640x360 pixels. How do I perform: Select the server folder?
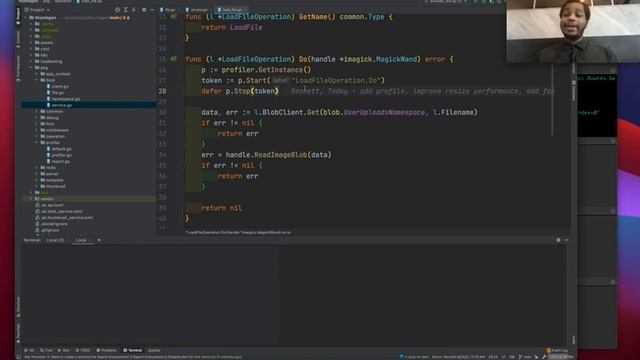tap(50, 174)
